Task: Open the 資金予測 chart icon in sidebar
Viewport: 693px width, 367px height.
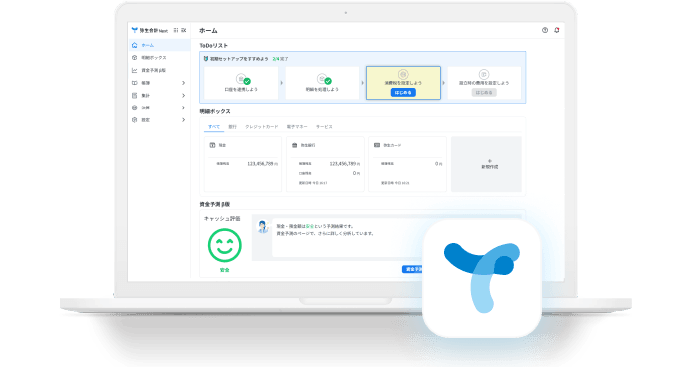Action: (135, 70)
